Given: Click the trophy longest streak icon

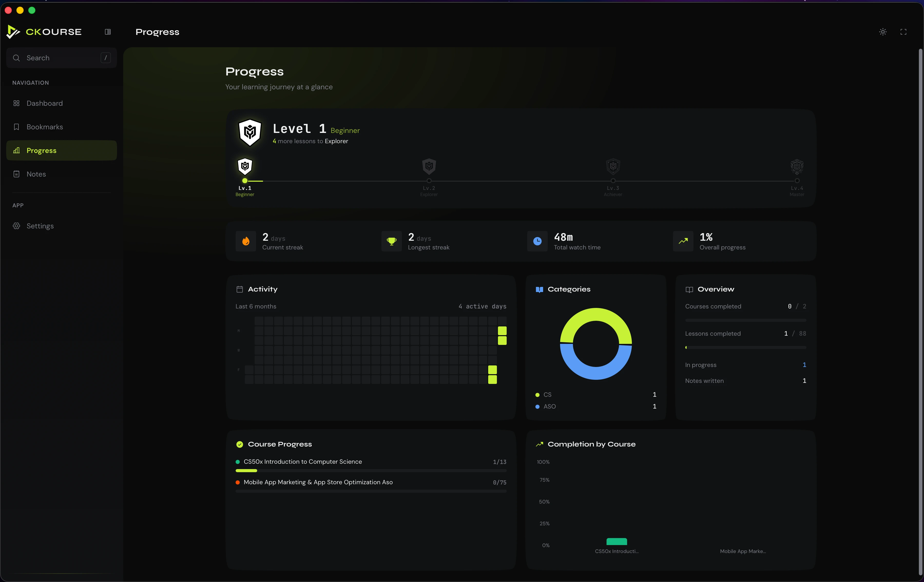Looking at the screenshot, I should pyautogui.click(x=391, y=241).
